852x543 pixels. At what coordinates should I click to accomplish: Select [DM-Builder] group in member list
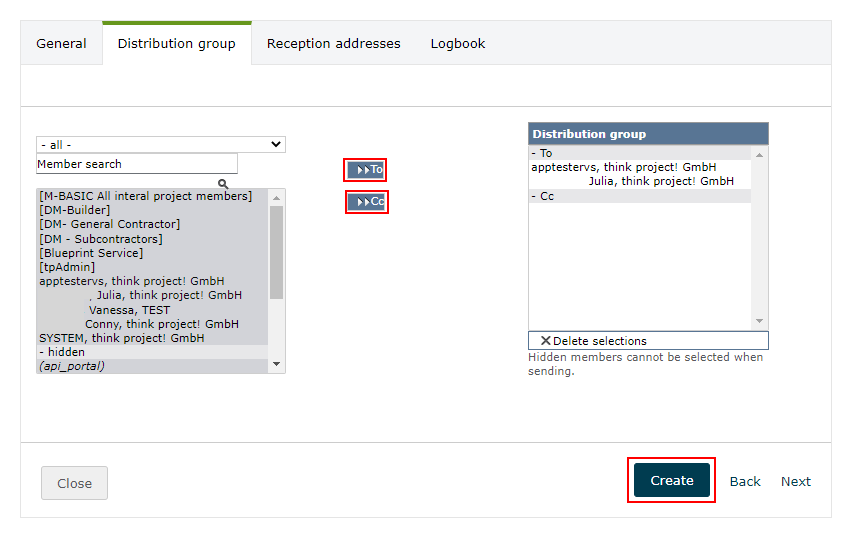(75, 210)
